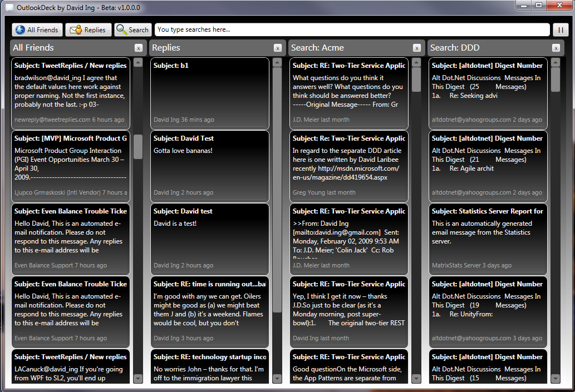The width and height of the screenshot is (575, 392).
Task: Click the Search: DDD column header title
Action: point(455,48)
